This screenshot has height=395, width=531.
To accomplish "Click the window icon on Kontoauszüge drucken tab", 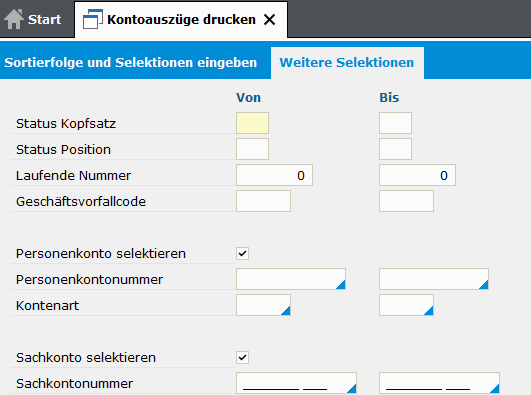I will pos(93,19).
